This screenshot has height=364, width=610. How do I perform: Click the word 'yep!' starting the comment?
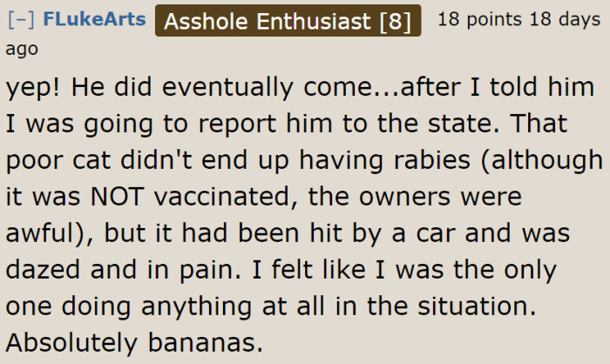pyautogui.click(x=33, y=88)
